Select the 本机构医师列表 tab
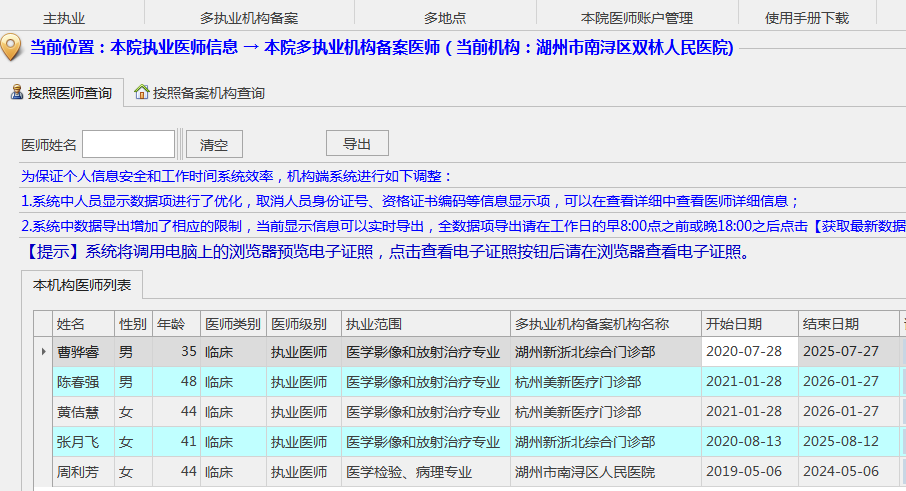The width and height of the screenshot is (906, 491). 82,285
